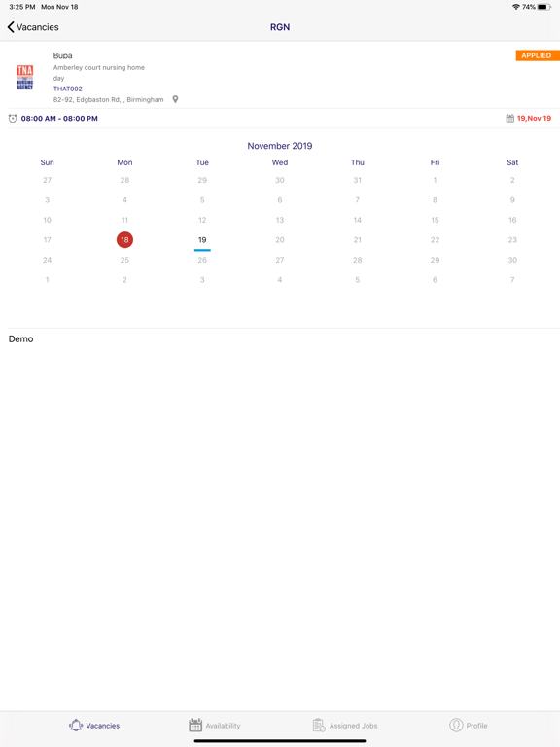Image resolution: width=560 pixels, height=747 pixels.
Task: Select November 10 on the calendar
Action: [x=47, y=220]
